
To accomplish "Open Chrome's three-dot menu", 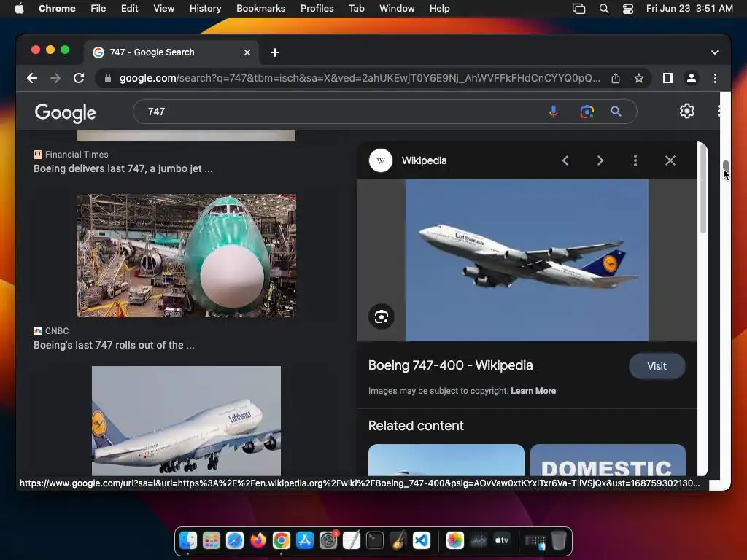I will [x=715, y=78].
